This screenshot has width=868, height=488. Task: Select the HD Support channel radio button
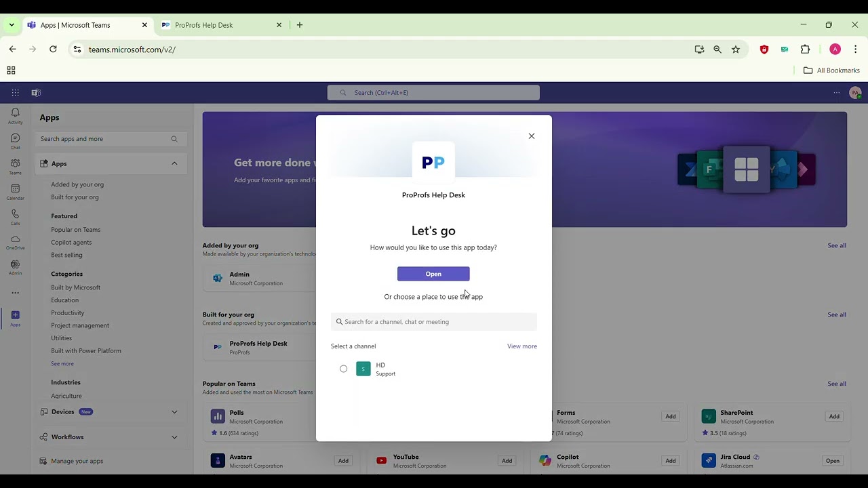(344, 369)
